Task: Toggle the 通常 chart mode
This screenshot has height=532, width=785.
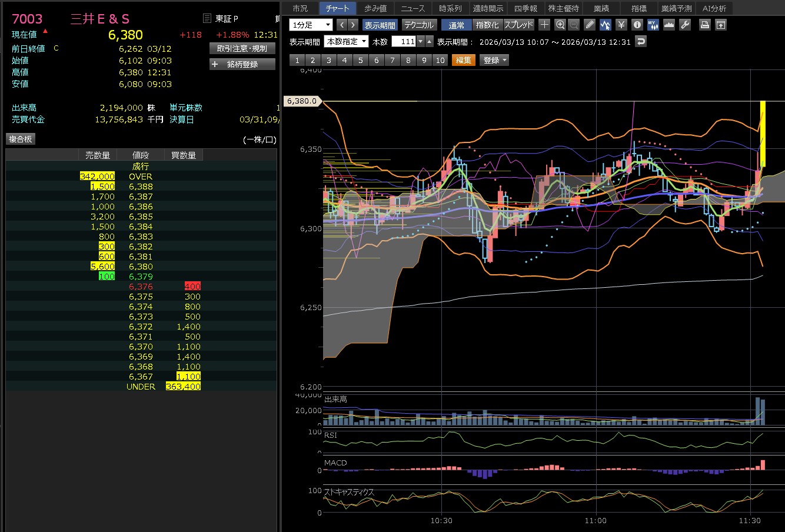Action: [x=456, y=25]
